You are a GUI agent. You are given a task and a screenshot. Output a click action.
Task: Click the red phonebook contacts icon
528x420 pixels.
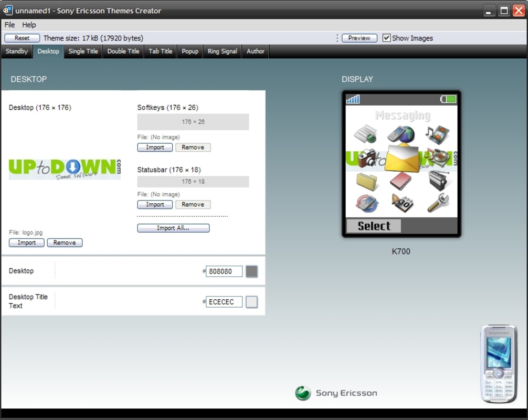400,181
